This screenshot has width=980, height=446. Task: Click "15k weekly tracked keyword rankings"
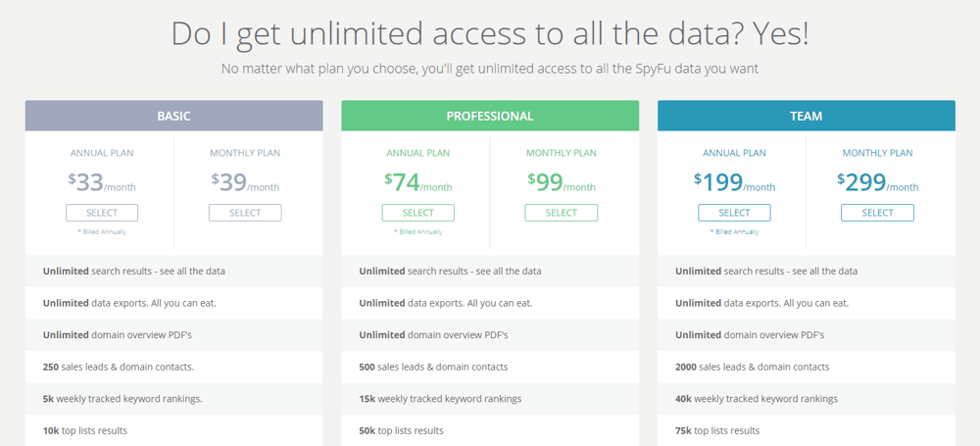coord(440,399)
